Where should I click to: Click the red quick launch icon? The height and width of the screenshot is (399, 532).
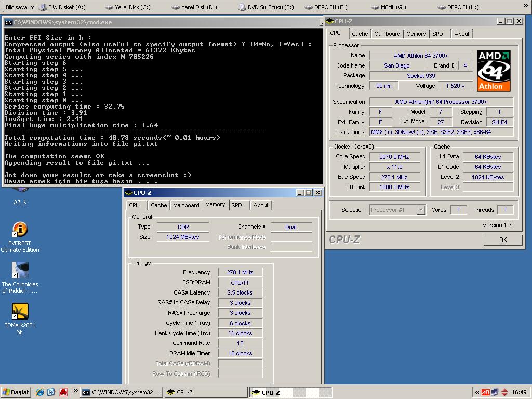tap(63, 392)
